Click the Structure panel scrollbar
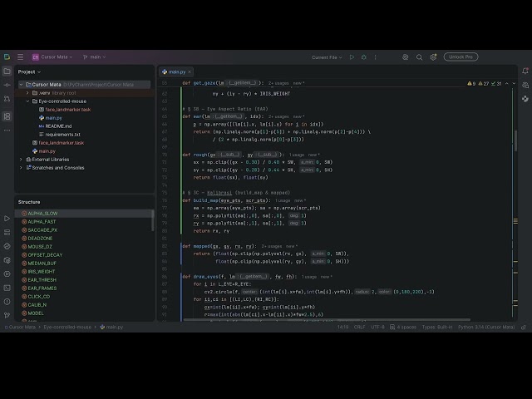The width and height of the screenshot is (532, 399). click(152, 220)
